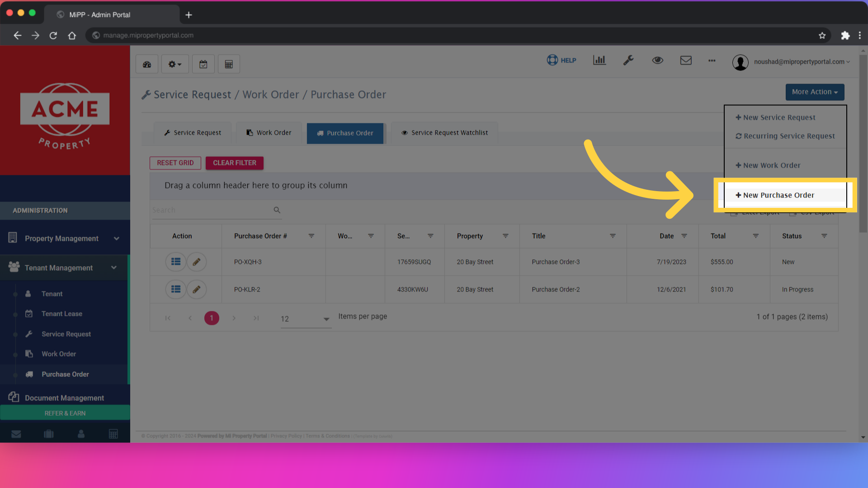Go to previous page of grid
The image size is (868, 488).
190,318
